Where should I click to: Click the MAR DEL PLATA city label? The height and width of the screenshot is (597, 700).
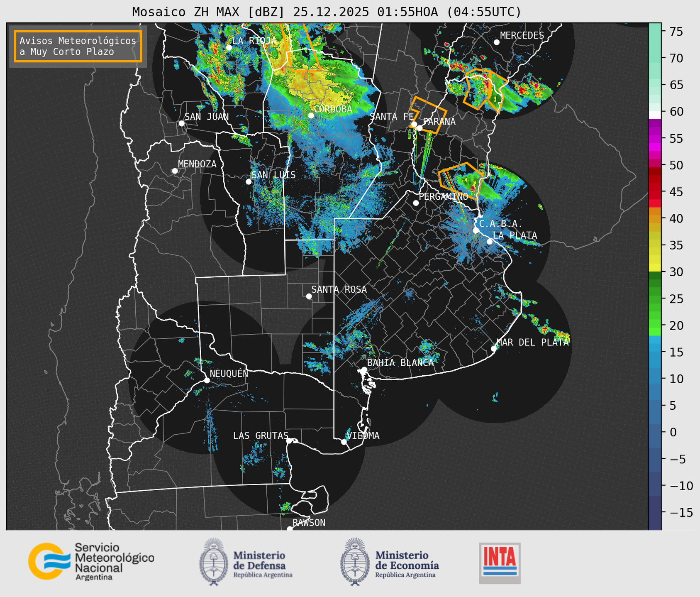pos(532,342)
